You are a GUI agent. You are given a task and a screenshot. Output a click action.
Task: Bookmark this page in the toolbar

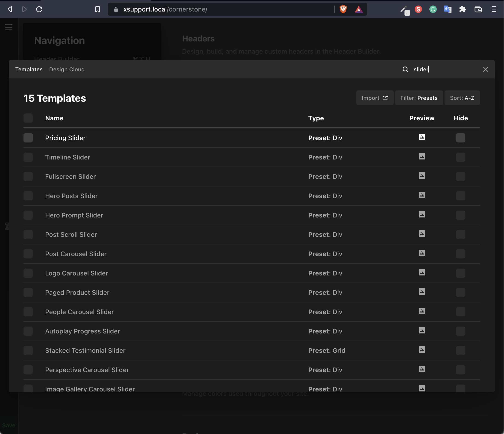tap(97, 9)
